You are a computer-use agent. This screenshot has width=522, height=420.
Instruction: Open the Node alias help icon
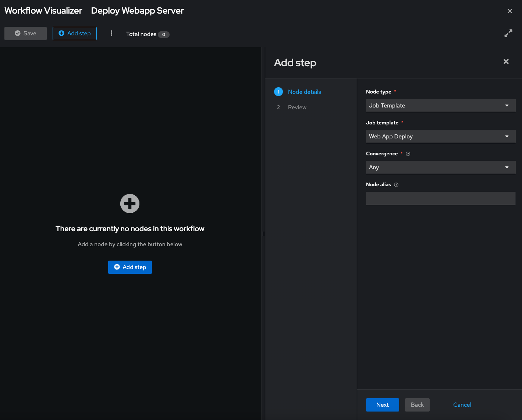[x=396, y=185]
